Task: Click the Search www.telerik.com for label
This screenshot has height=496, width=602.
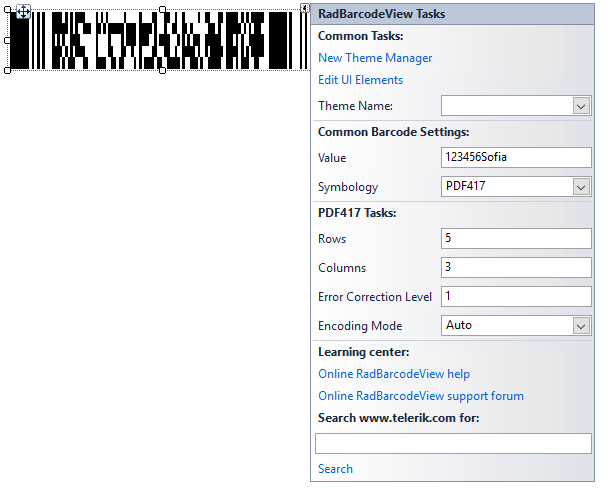Action: [399, 418]
